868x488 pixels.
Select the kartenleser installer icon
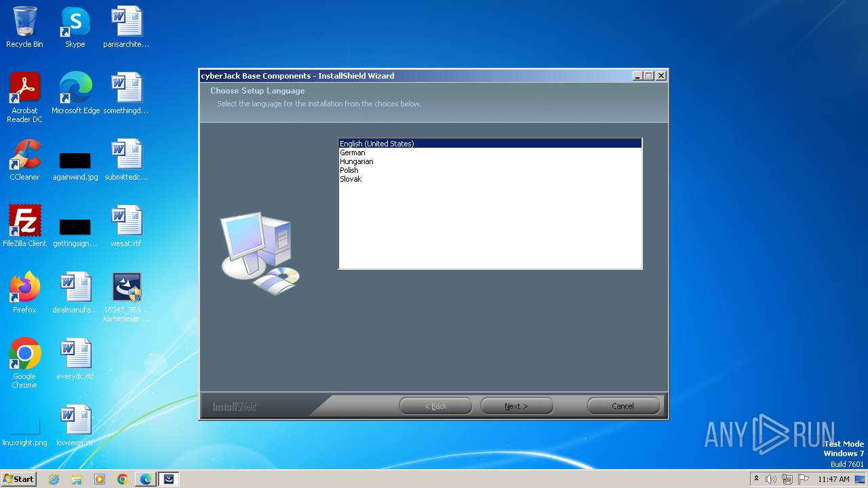click(126, 297)
